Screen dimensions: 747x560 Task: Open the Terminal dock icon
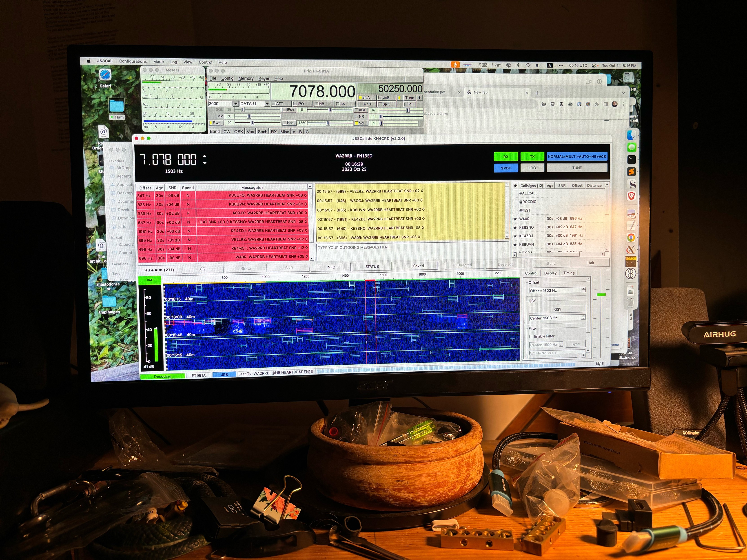tap(632, 159)
